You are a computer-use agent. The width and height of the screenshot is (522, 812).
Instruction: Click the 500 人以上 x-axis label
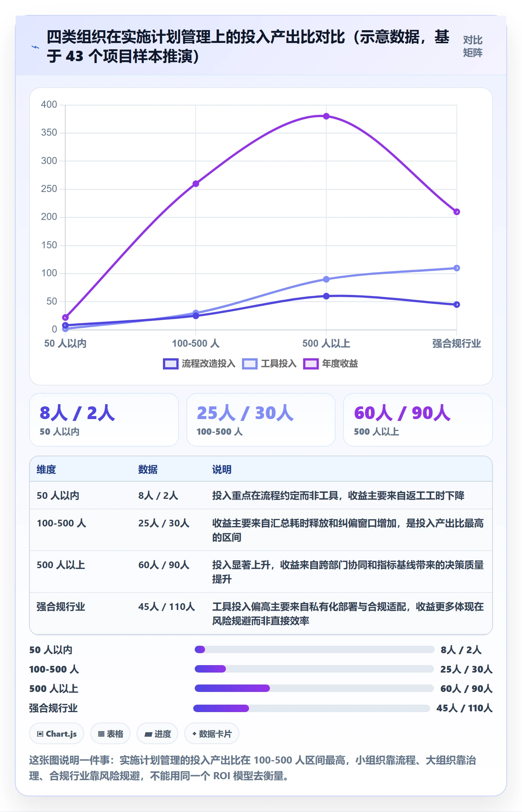pyautogui.click(x=326, y=343)
